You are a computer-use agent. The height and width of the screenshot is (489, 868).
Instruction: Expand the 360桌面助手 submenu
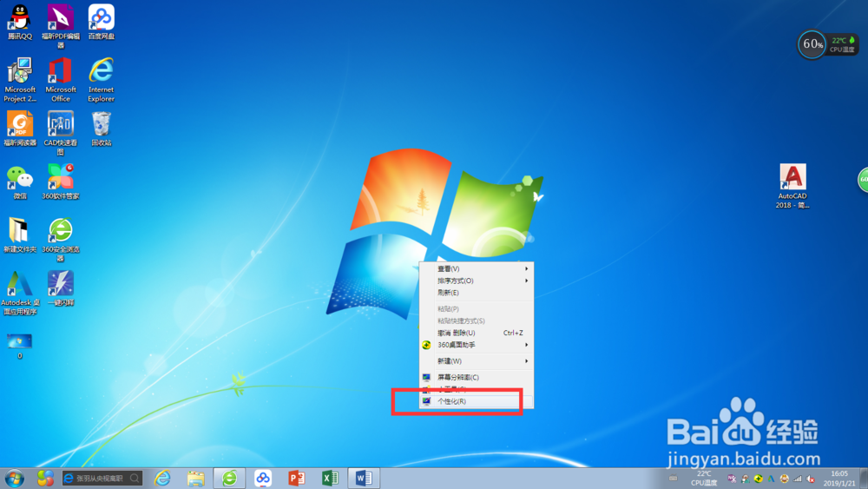click(476, 345)
